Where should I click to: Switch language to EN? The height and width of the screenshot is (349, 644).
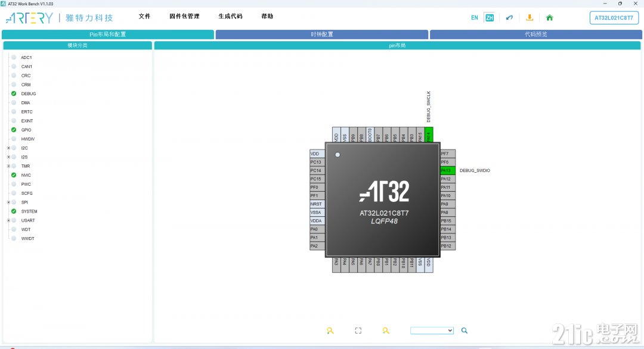click(x=475, y=18)
